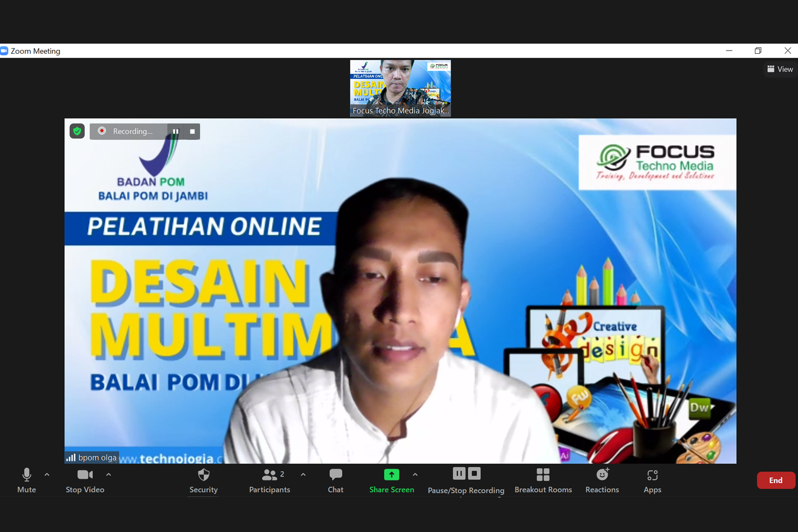Open the Reactions menu
The height and width of the screenshot is (532, 798).
[602, 480]
